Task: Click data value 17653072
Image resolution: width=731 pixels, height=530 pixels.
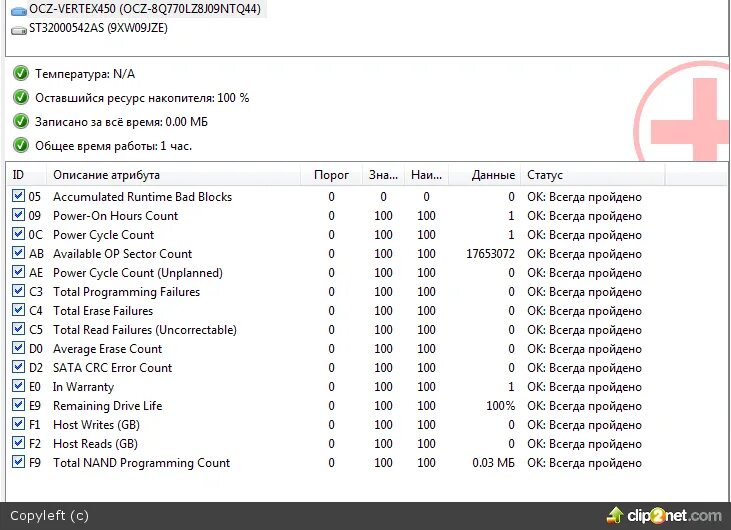Action: click(x=490, y=254)
